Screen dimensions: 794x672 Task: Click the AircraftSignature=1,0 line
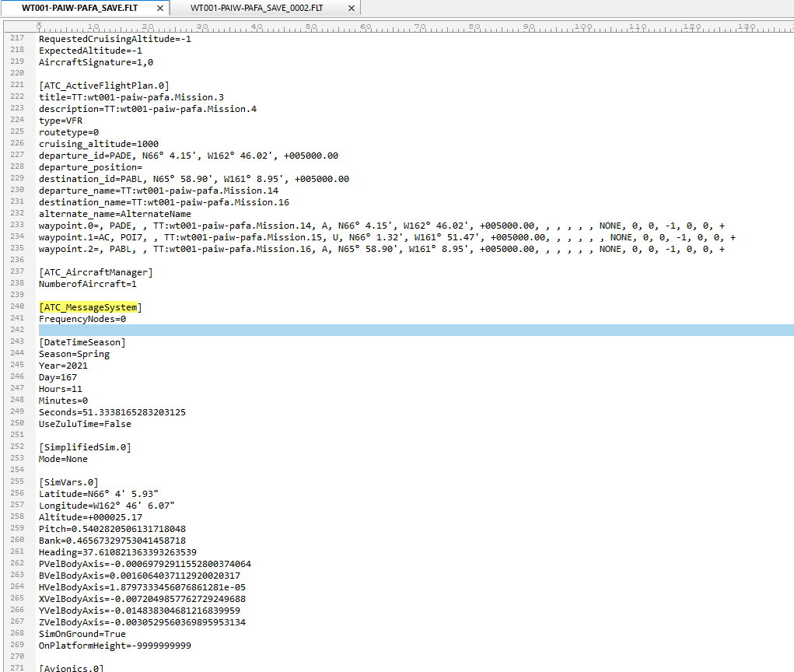click(x=96, y=62)
